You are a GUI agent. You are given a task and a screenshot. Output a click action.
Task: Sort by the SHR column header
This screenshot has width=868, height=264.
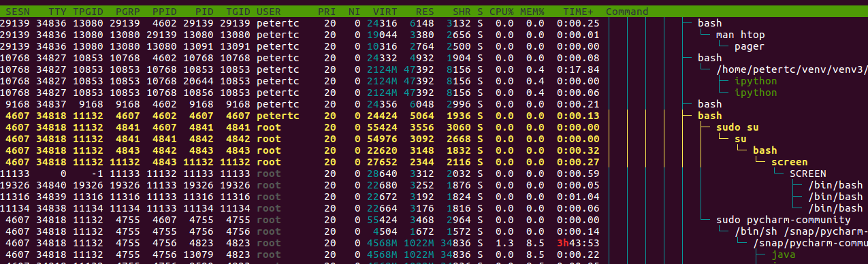(x=462, y=12)
